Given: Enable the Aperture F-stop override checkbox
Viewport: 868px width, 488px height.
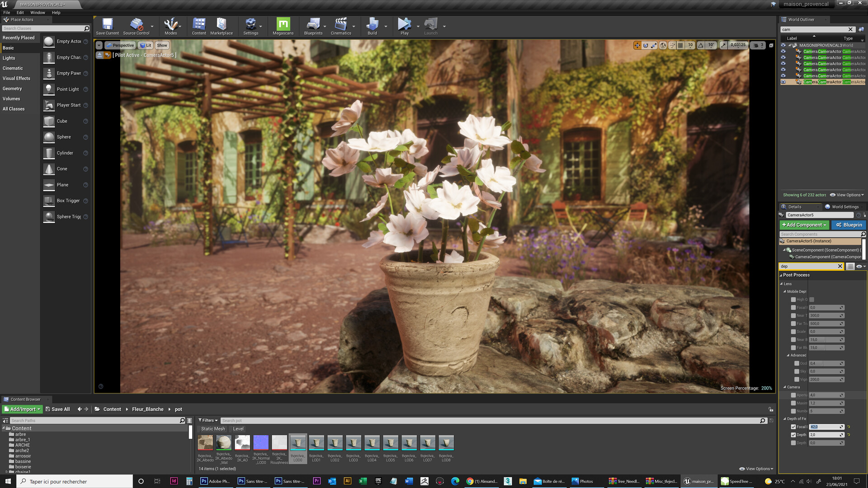Looking at the screenshot, I should pos(793,395).
